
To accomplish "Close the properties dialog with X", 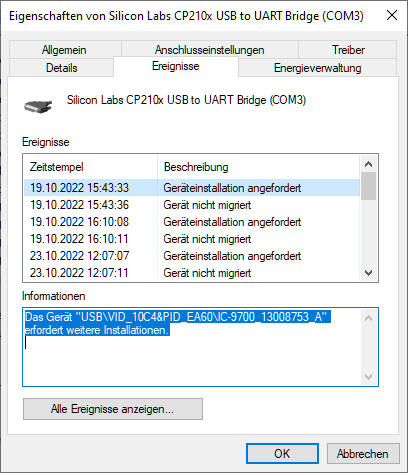I will tap(392, 15).
